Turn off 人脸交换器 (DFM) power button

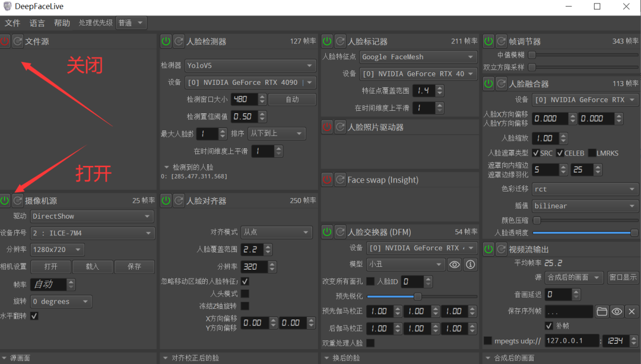pos(327,232)
